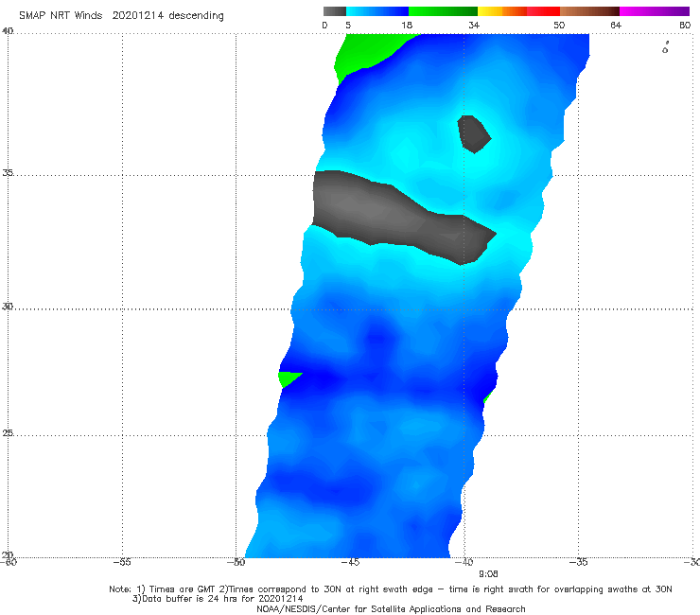Select the green segment of the color scale

tap(443, 11)
